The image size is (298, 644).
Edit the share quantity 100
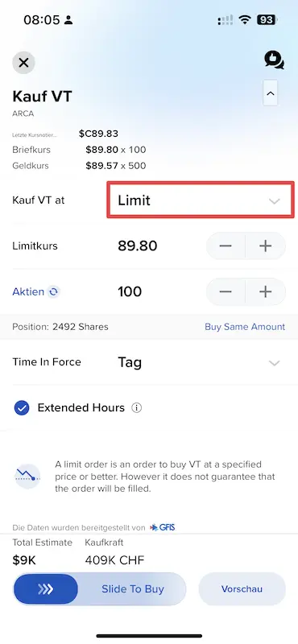click(130, 291)
